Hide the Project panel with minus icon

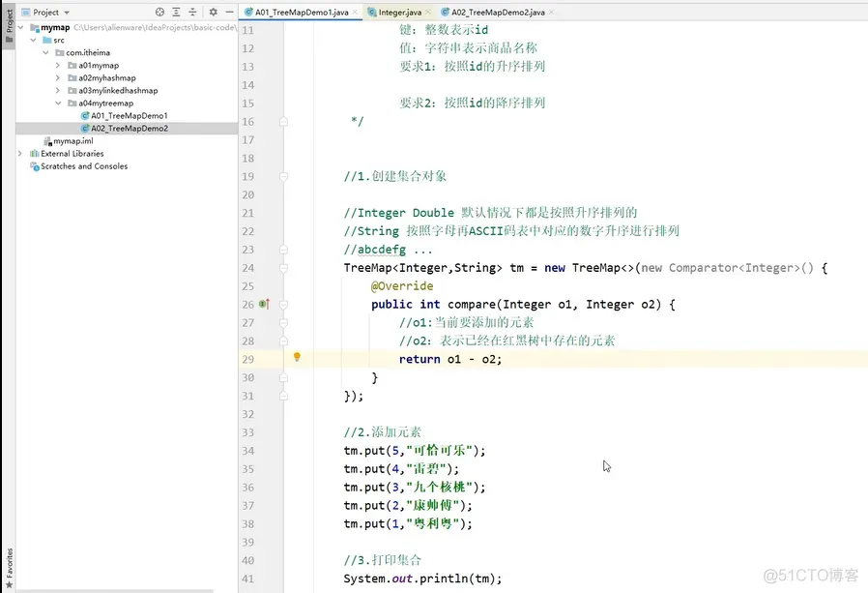coord(229,12)
